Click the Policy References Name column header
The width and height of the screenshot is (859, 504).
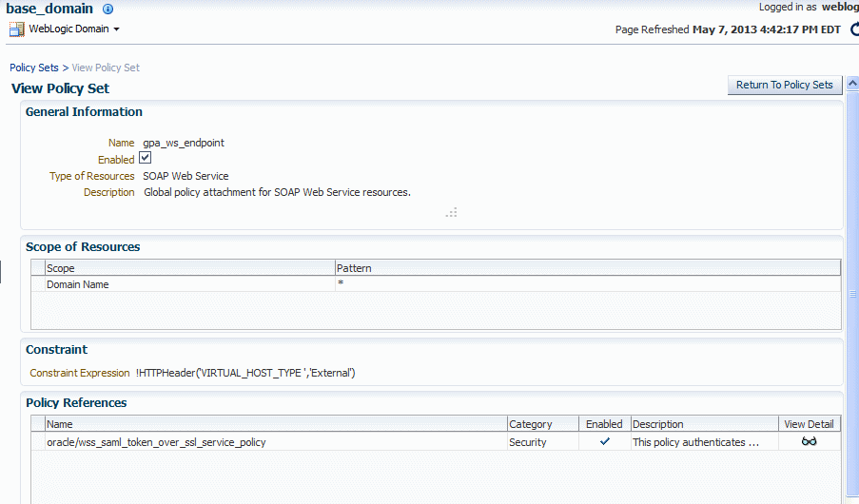click(276, 424)
